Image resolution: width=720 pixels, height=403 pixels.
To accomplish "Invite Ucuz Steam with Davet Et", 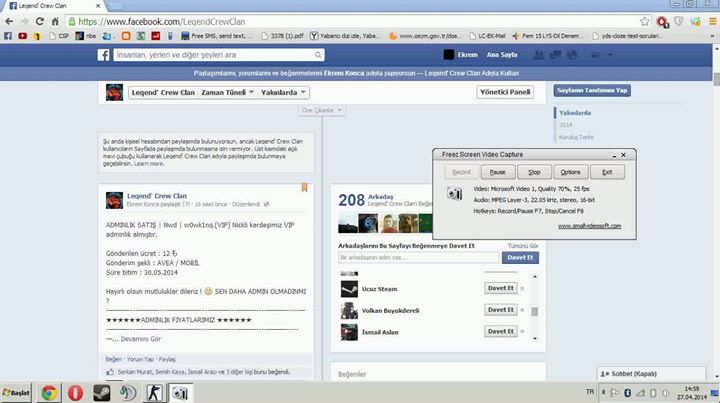I will (x=501, y=288).
